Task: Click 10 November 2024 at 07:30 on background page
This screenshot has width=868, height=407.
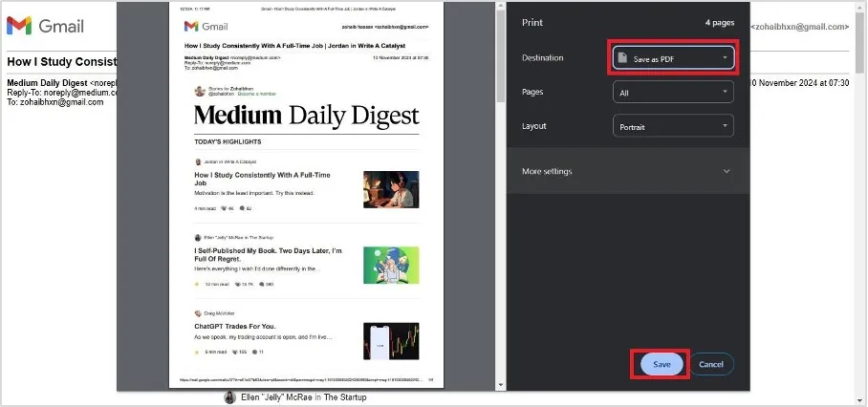Action: pos(799,83)
